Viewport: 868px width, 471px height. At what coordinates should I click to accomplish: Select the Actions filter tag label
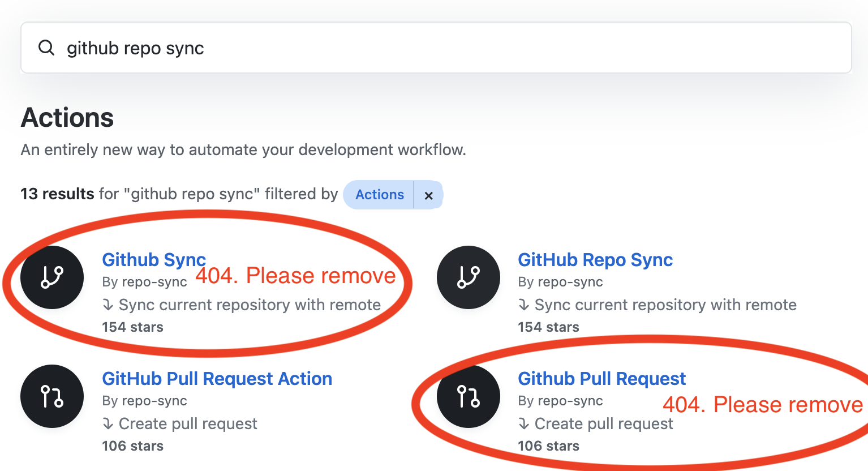click(379, 195)
